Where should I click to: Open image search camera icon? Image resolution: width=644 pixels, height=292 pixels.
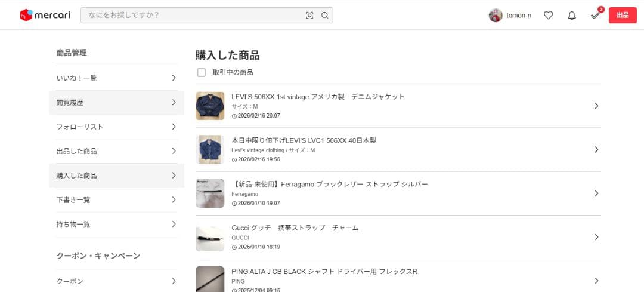point(309,16)
